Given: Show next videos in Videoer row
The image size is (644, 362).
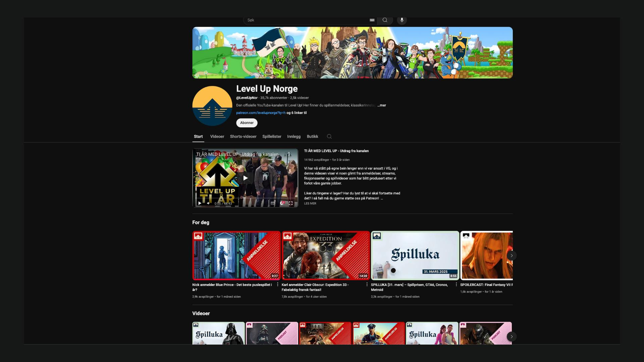Looking at the screenshot, I should 512,337.
